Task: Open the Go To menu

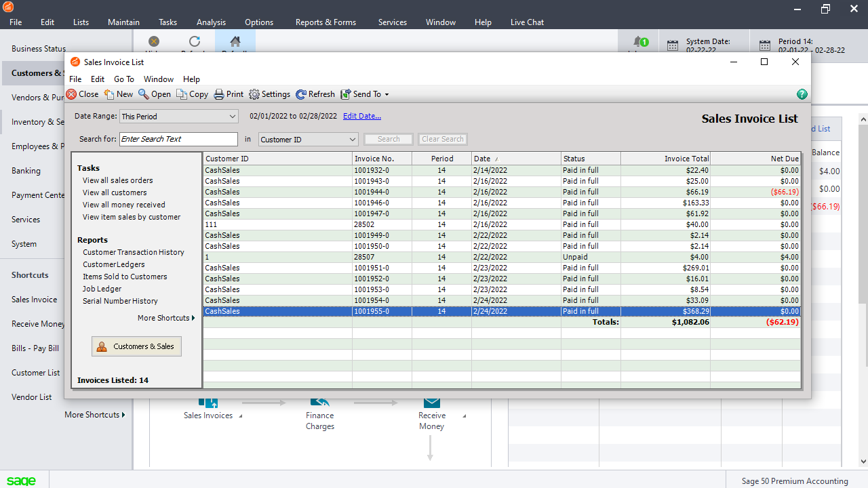Action: (x=124, y=79)
